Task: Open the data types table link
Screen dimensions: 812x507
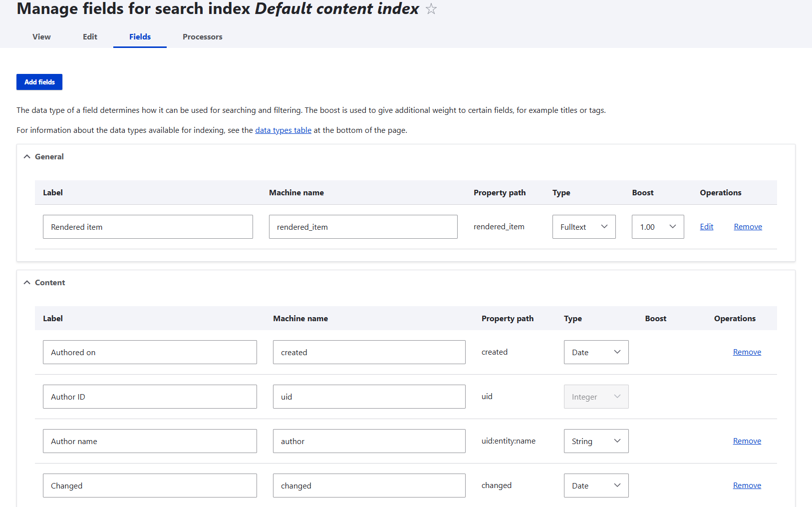Action: (x=283, y=130)
